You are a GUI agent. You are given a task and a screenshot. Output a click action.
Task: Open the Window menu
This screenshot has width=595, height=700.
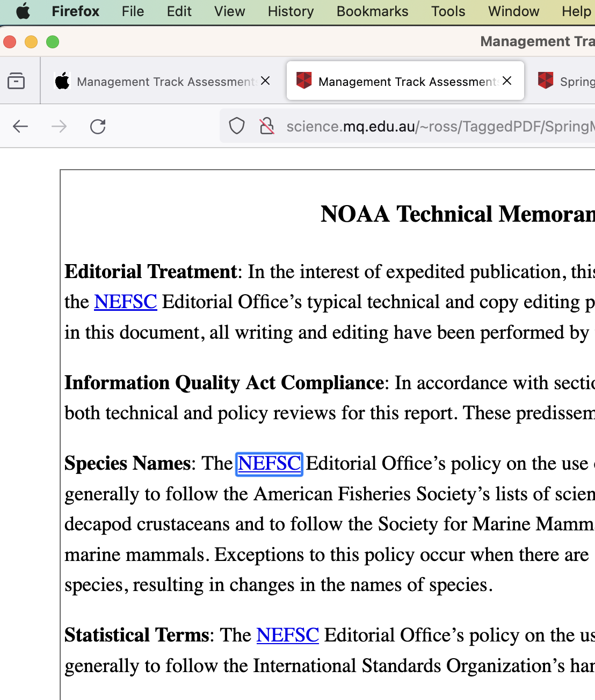(x=513, y=11)
